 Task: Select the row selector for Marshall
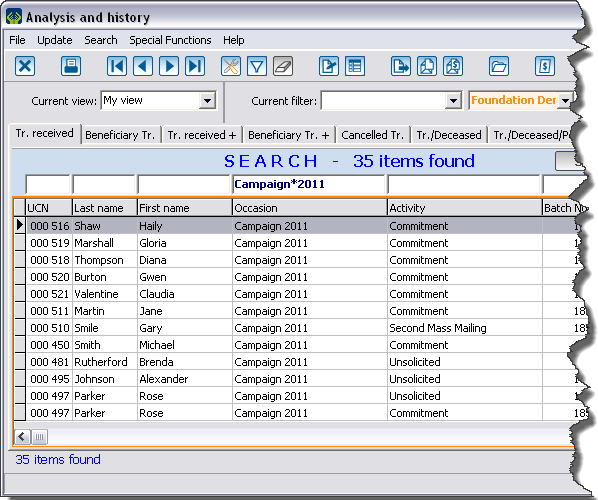click(20, 243)
